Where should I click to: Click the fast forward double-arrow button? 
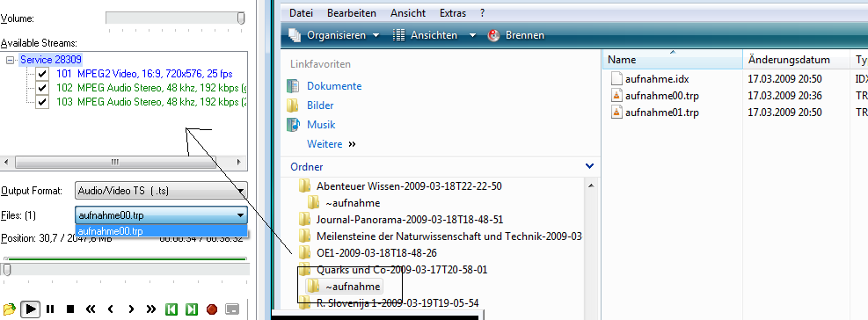pos(150,309)
